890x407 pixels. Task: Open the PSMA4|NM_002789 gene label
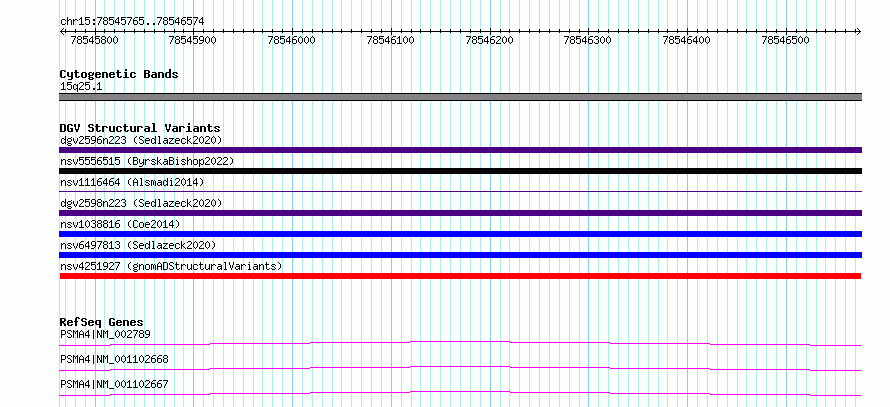(x=105, y=334)
